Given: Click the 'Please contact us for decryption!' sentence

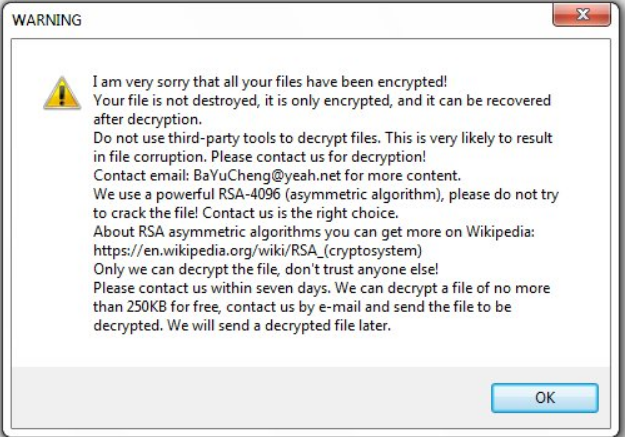Looking at the screenshot, I should pyautogui.click(x=318, y=157).
